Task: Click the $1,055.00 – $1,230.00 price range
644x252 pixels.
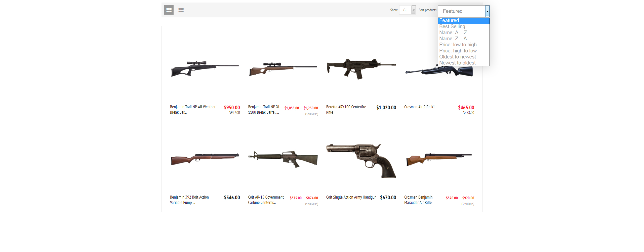Action: [301, 108]
